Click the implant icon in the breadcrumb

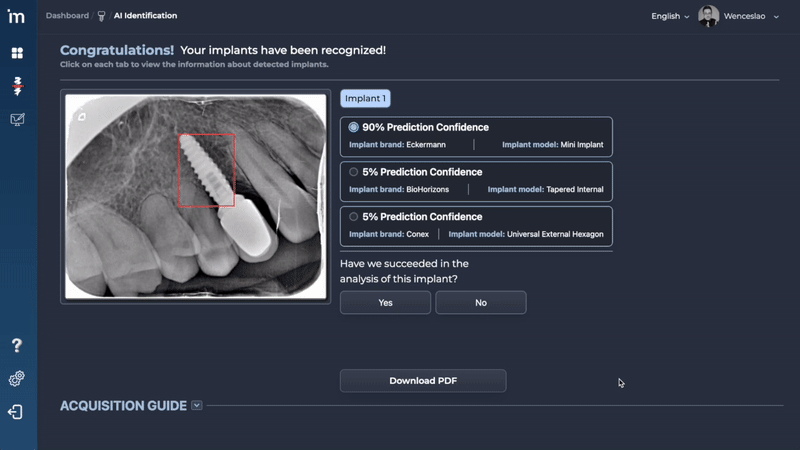pos(101,16)
